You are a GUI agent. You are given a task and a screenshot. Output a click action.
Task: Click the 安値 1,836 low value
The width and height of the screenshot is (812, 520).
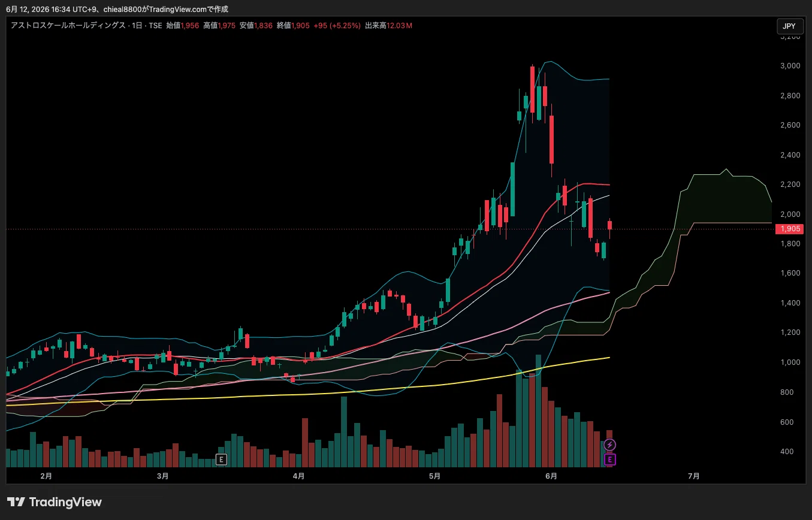[x=256, y=26]
